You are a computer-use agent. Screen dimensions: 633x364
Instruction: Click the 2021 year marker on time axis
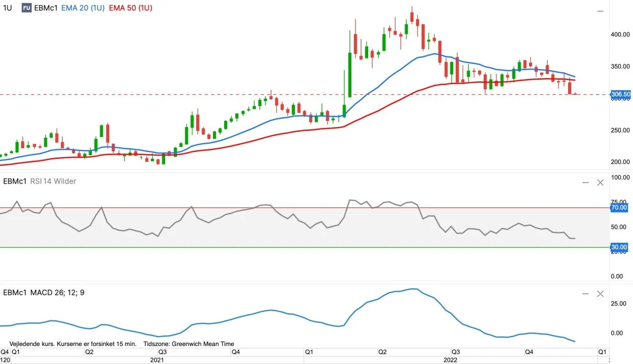[x=157, y=360]
